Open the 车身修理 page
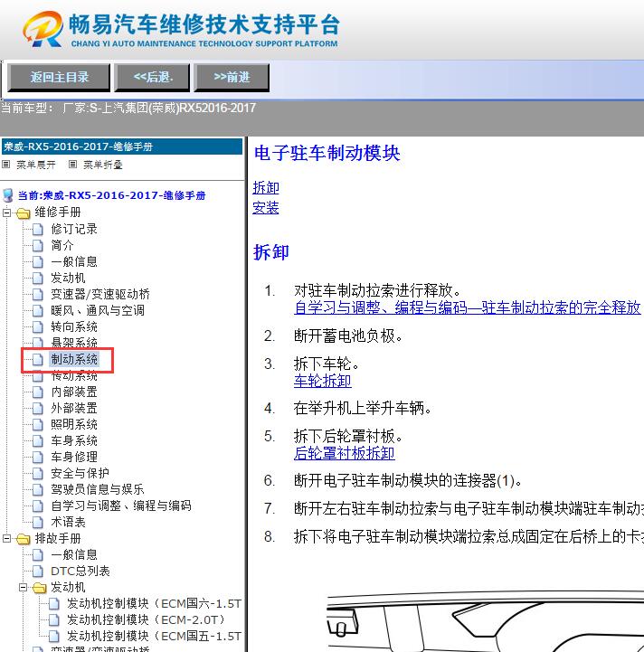The image size is (644, 652). (74, 457)
